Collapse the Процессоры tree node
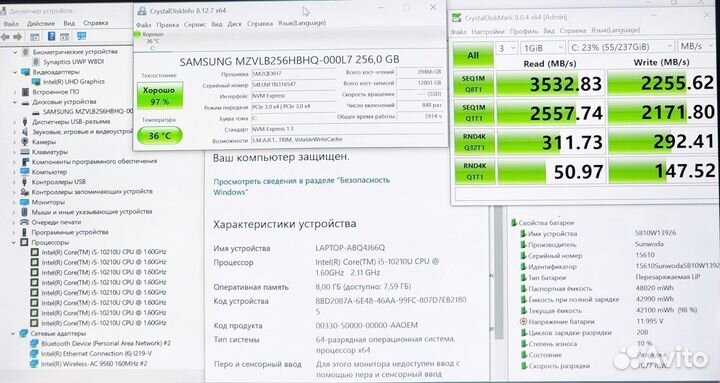Viewport: 720px width, 383px height. click(x=14, y=242)
